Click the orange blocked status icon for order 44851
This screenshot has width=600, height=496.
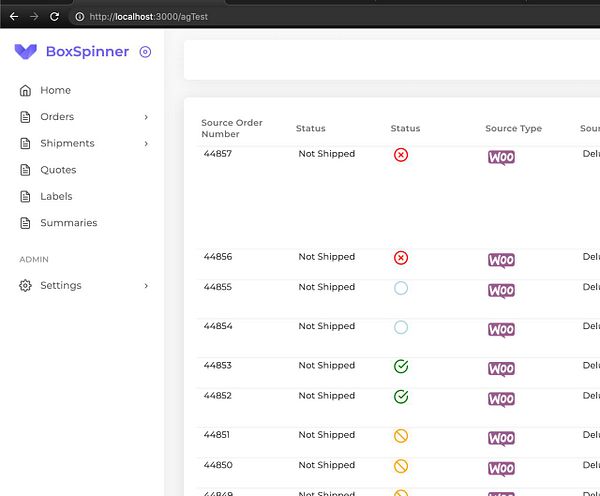click(x=401, y=437)
